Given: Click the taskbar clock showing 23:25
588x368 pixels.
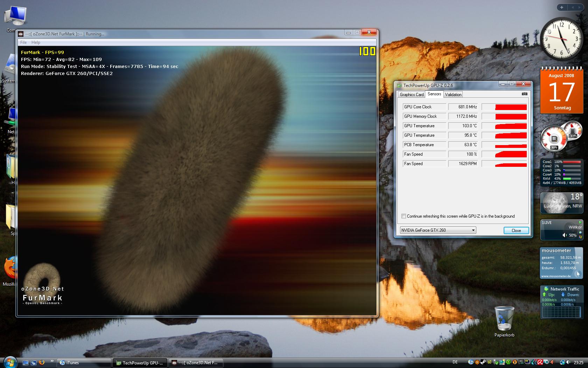Looking at the screenshot, I should [x=579, y=363].
